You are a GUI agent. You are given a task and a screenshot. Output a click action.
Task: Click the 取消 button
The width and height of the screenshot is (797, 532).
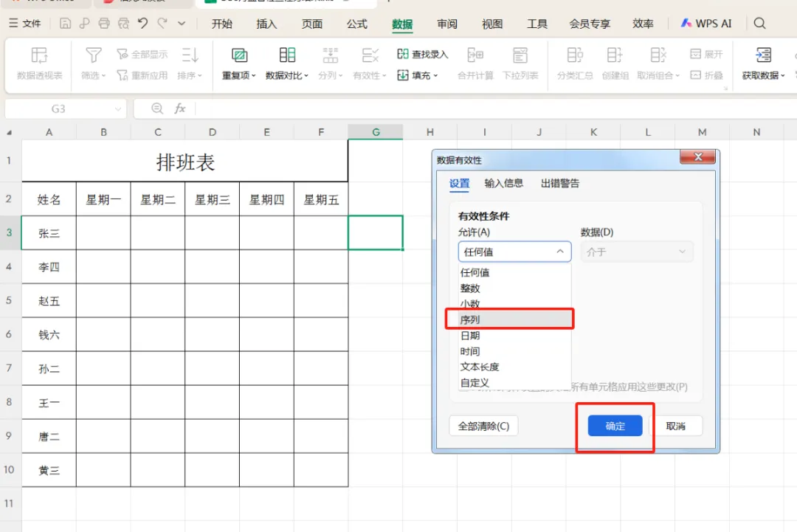(x=675, y=426)
